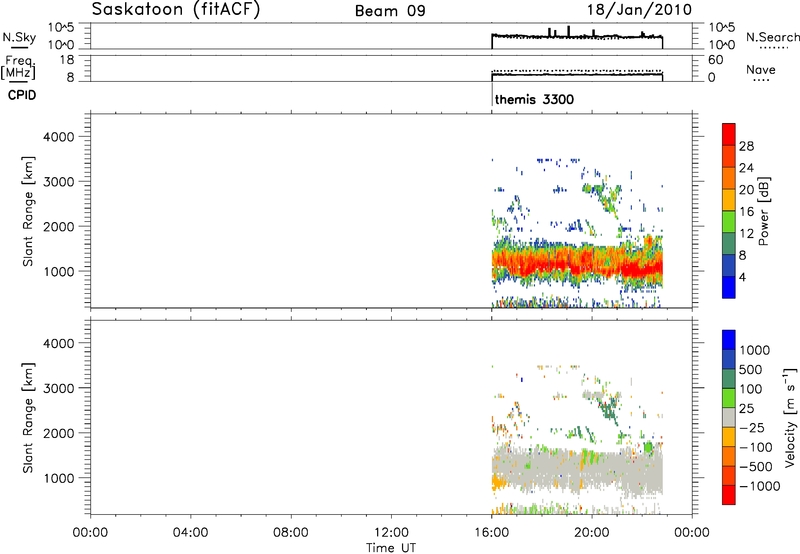The width and height of the screenshot is (800, 554).
Task: Click the '04:00' time axis tick label
Action: pyautogui.click(x=191, y=533)
